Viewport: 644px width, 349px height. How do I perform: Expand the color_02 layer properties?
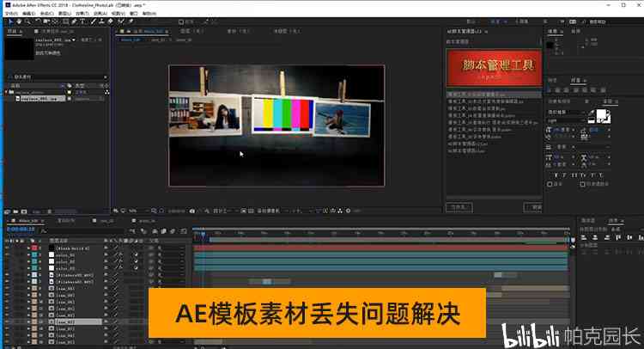pos(28,261)
